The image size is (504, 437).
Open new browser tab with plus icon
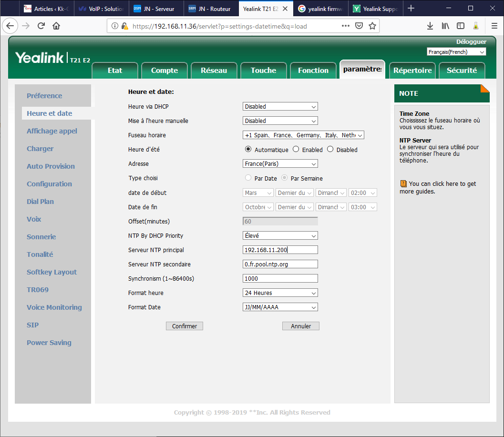[x=411, y=8]
